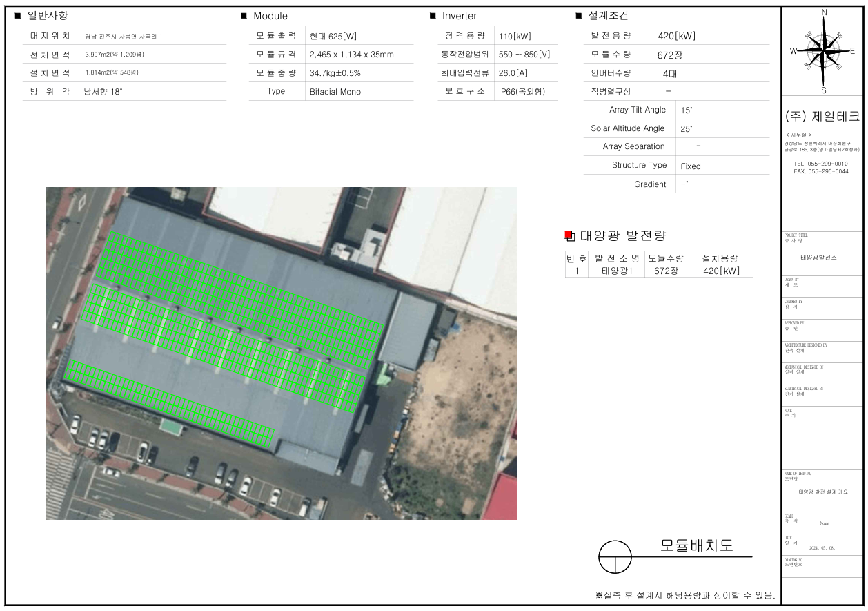
Task: Select the 인버터수량 4대 value
Action: 669,73
